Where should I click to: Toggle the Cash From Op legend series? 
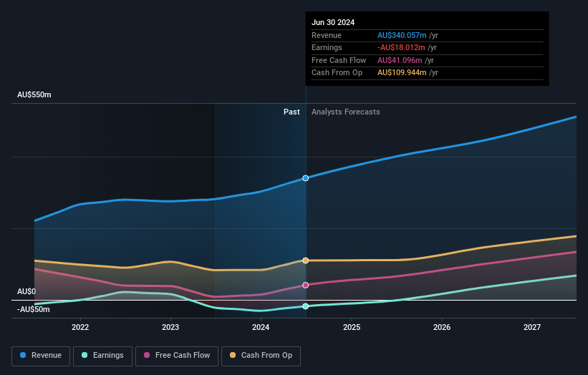click(x=261, y=356)
